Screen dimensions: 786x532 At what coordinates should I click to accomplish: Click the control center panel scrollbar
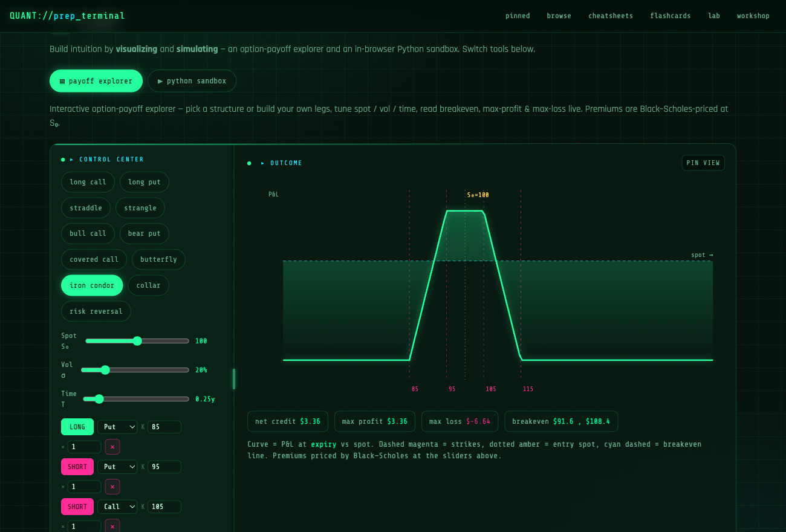234,379
